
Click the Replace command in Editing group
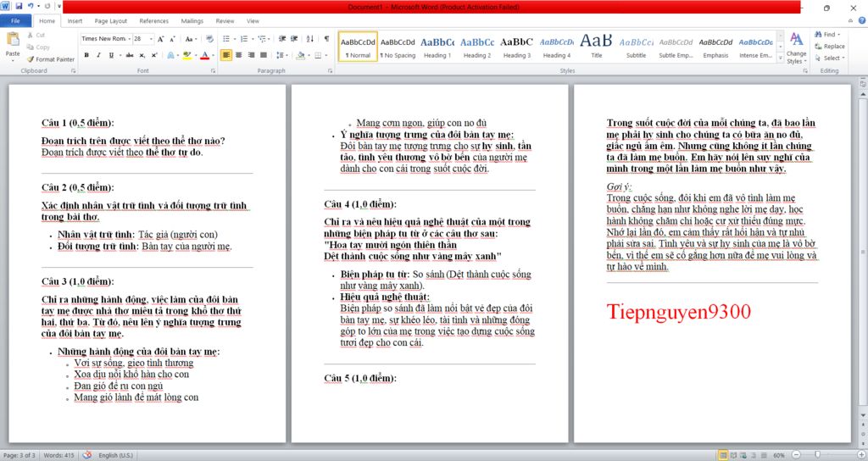830,47
